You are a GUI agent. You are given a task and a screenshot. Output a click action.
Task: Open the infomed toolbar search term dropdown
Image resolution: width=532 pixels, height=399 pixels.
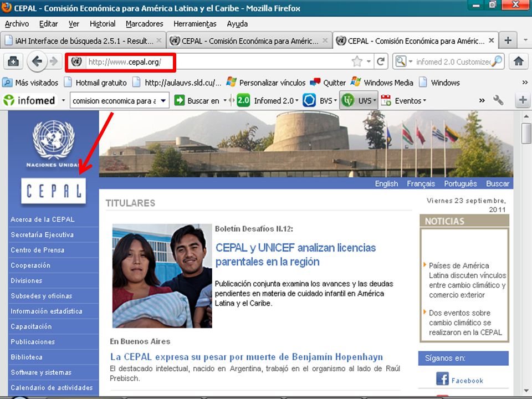(163, 100)
